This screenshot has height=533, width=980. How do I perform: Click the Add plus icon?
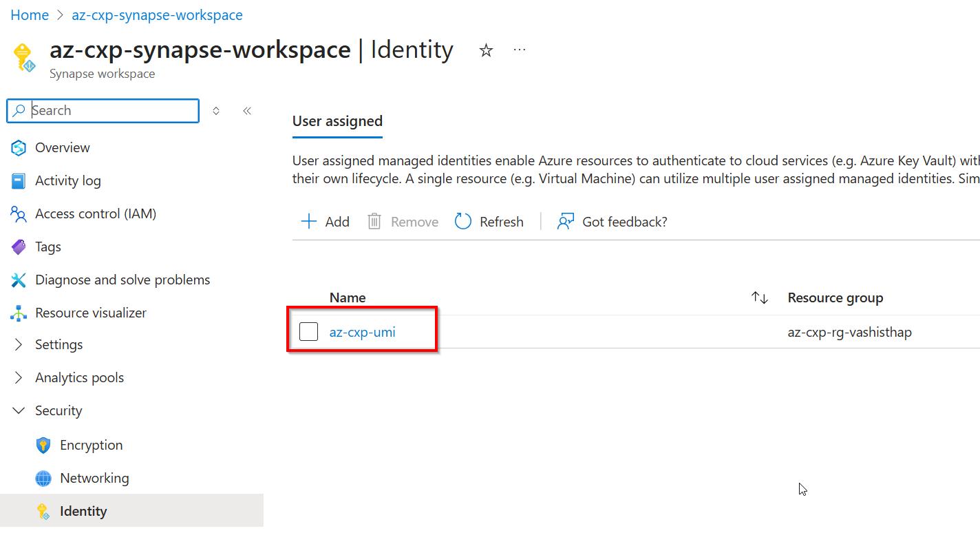(309, 222)
